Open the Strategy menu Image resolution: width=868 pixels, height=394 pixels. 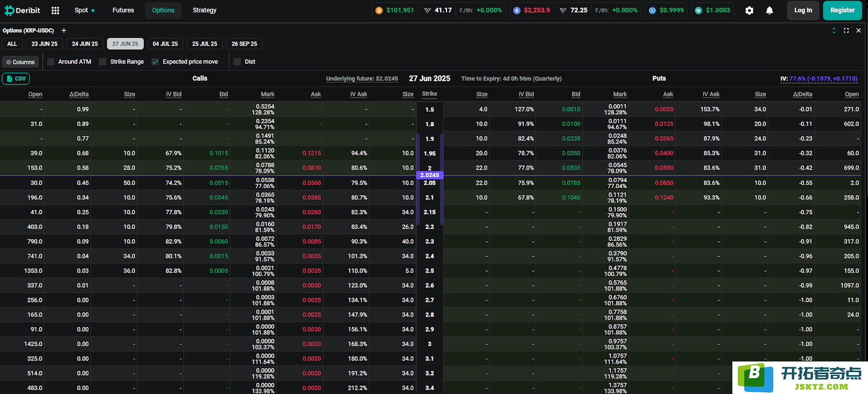pos(205,10)
